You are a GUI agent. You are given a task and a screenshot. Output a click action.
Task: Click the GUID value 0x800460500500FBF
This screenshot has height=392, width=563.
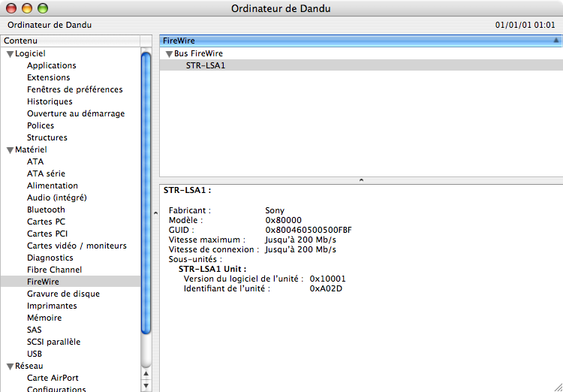coord(309,230)
